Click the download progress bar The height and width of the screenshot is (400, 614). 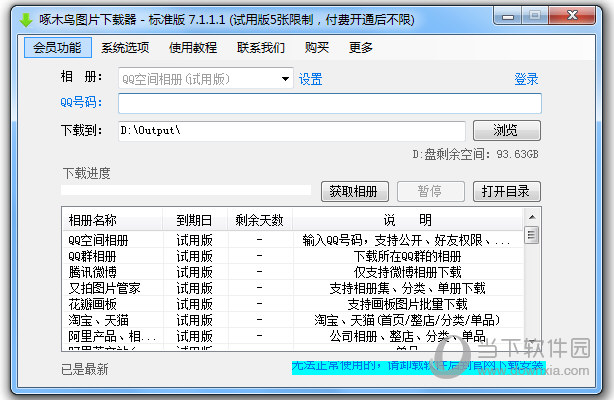tap(186, 190)
